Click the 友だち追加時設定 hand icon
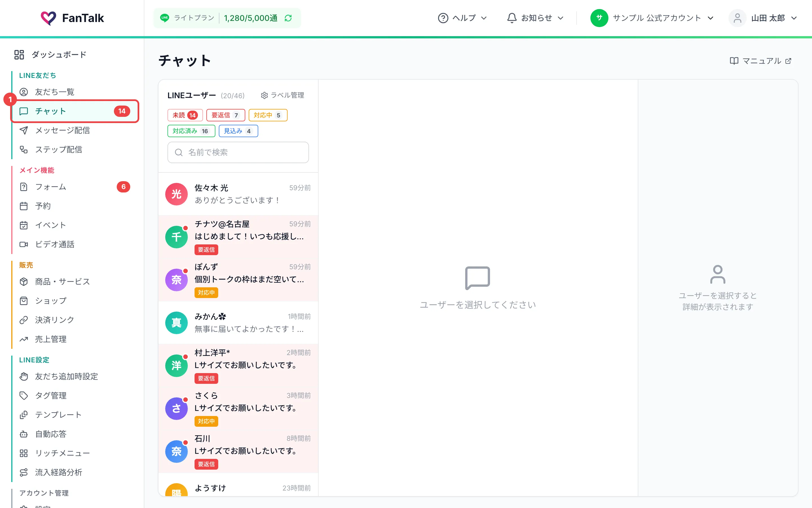 (x=23, y=376)
